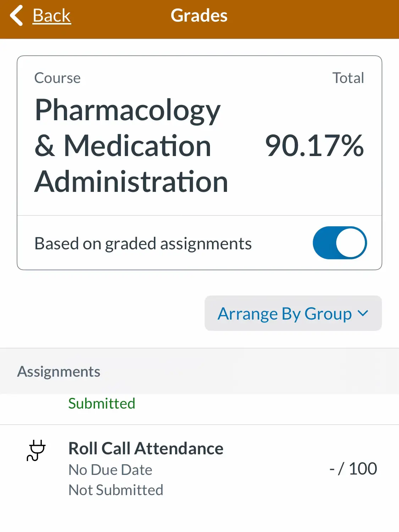
Task: Open the Roll Call Attendance assignment
Action: pyautogui.click(x=146, y=449)
